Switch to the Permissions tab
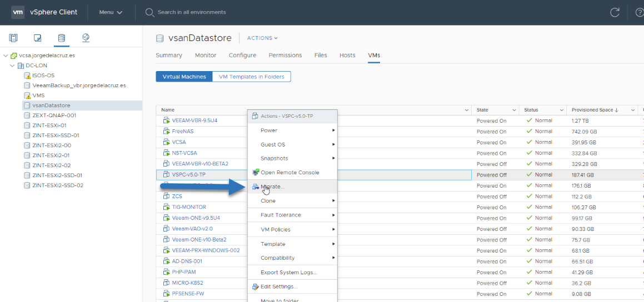 tap(285, 56)
